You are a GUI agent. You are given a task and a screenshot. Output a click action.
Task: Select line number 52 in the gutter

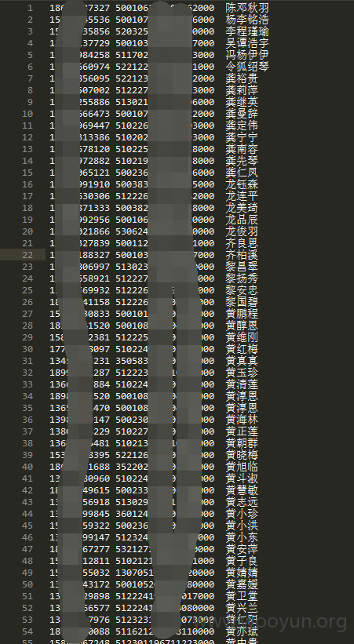tap(27, 608)
